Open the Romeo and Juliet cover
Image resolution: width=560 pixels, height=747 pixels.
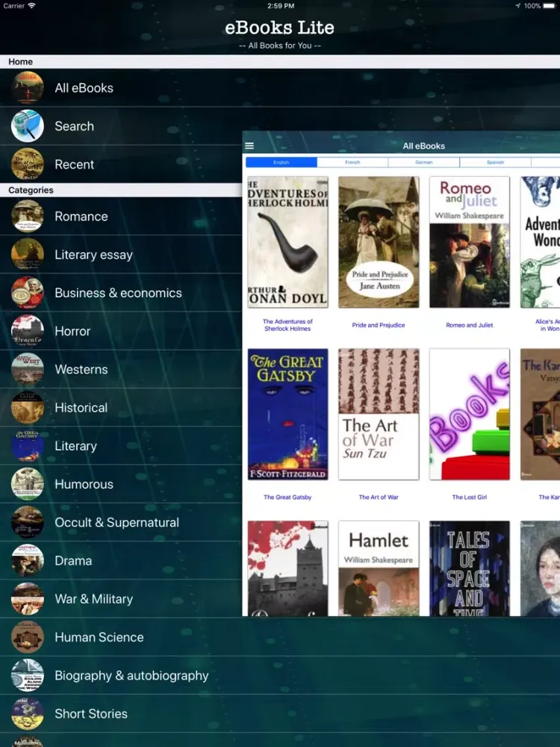pyautogui.click(x=470, y=242)
